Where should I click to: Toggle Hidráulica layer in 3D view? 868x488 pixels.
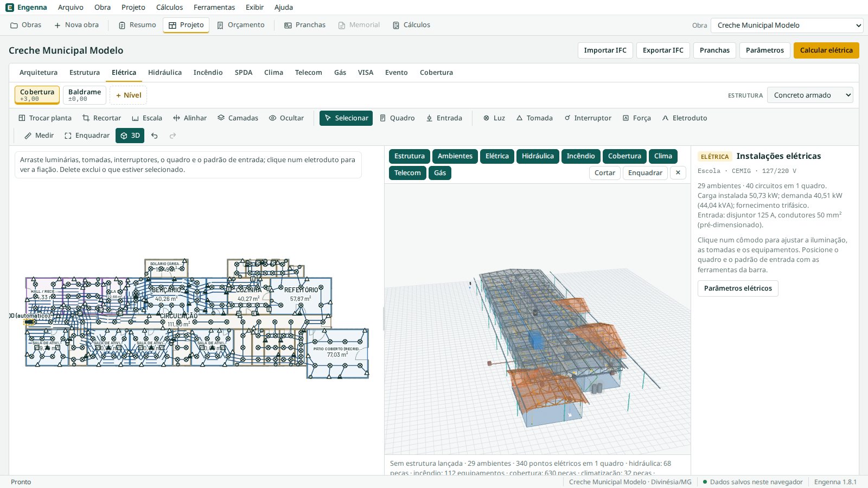click(x=538, y=156)
